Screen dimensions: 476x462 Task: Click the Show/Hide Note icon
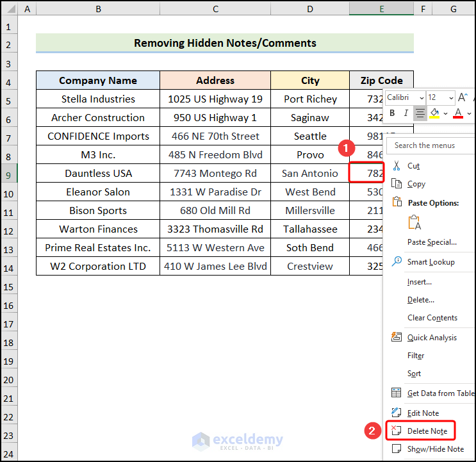397,449
